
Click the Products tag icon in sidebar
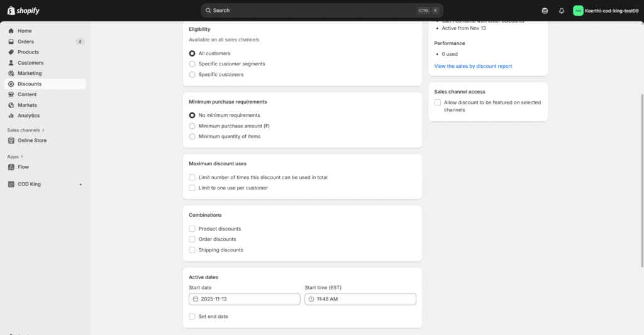click(11, 52)
